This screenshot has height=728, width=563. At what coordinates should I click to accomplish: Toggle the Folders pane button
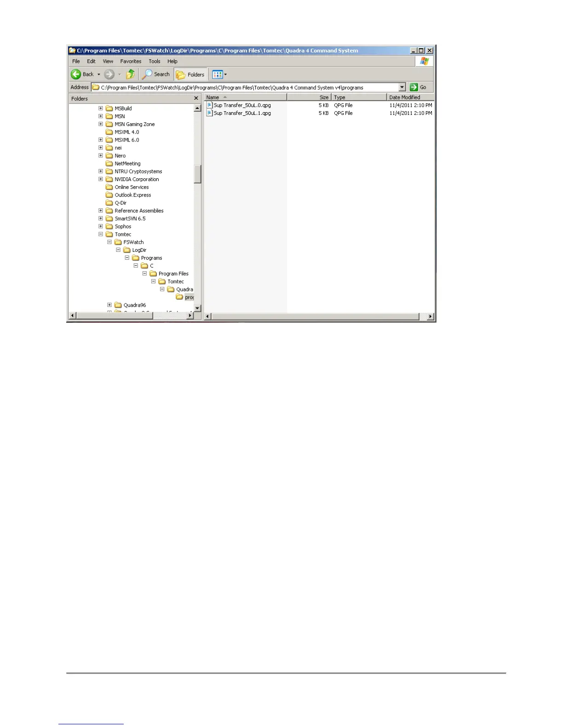(x=190, y=74)
